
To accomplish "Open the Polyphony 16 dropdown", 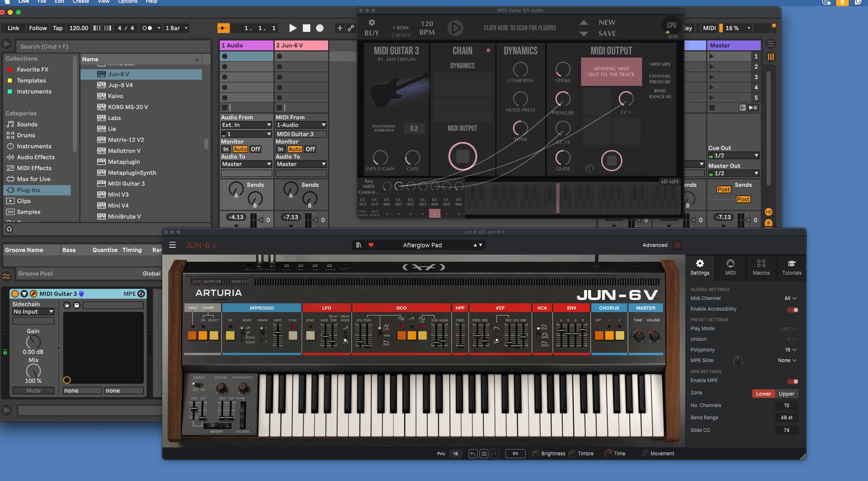I will pyautogui.click(x=790, y=350).
